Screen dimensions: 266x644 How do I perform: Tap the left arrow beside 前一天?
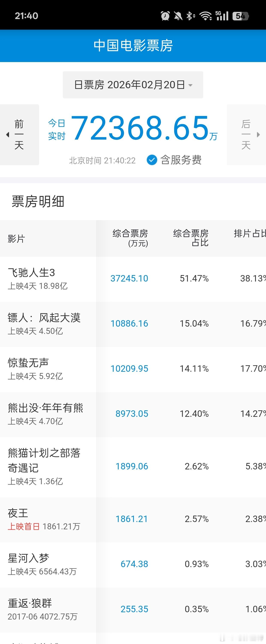8,134
